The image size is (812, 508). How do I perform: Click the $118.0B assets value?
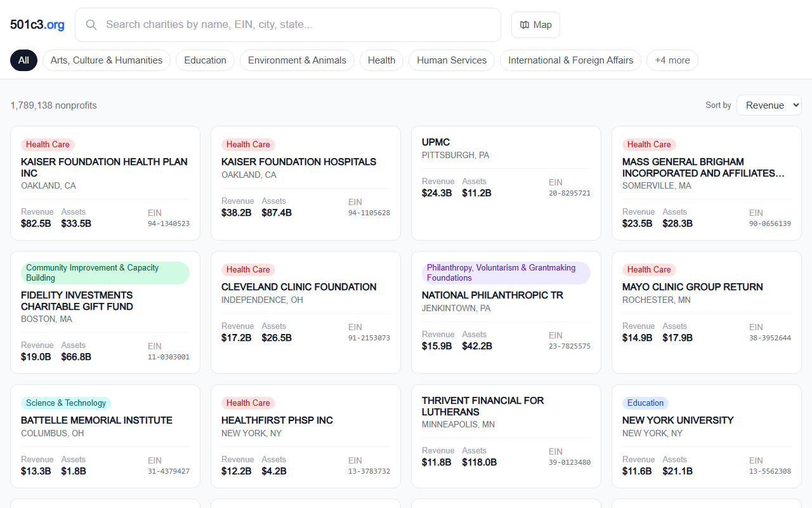(x=480, y=462)
